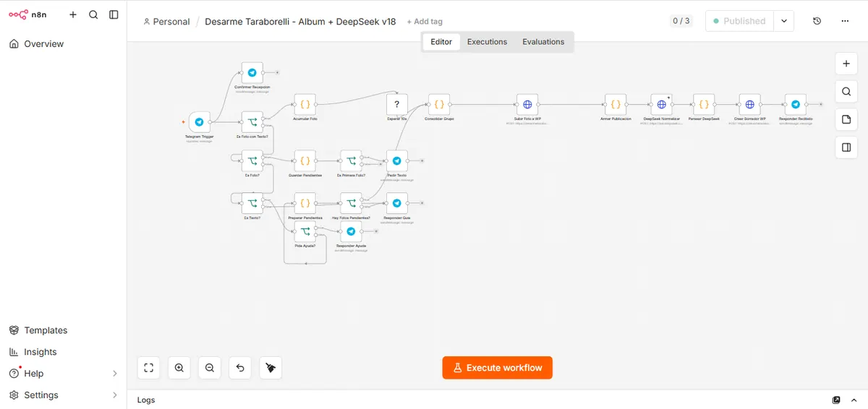Select the Acumular Foto code node
This screenshot has width=868, height=409.
[305, 105]
